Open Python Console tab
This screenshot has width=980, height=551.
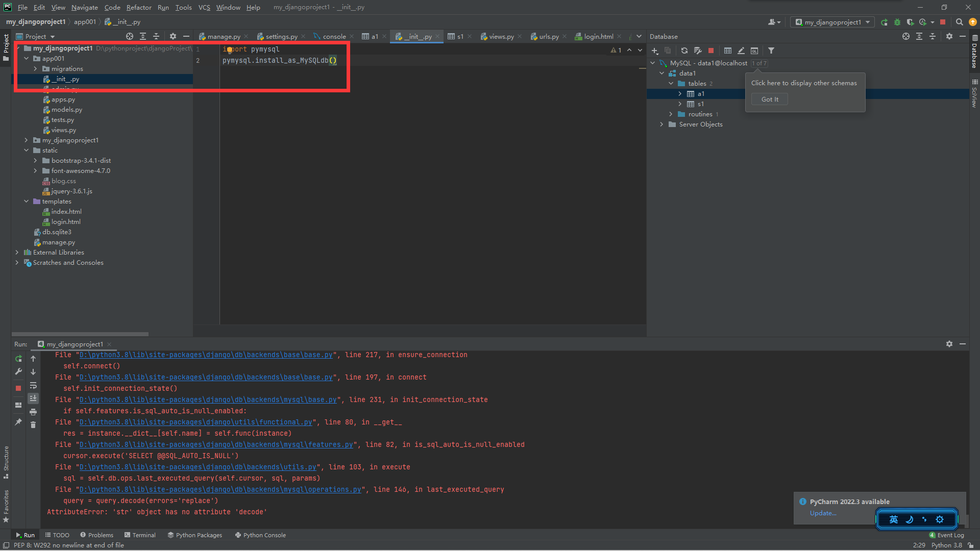click(260, 535)
